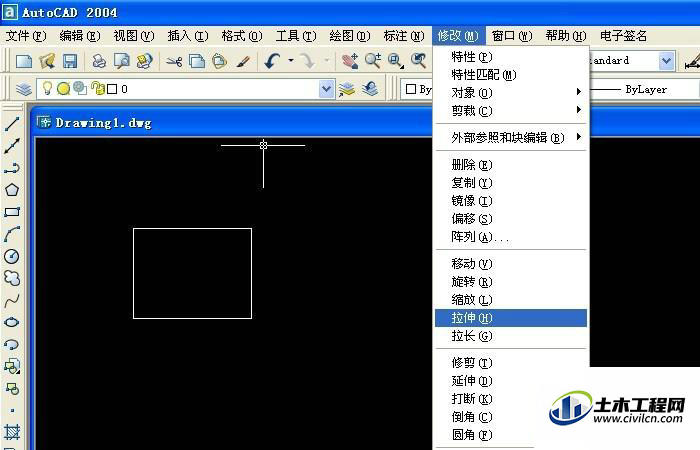Expand the undo history dropdown arrow
Viewport: 700px width, 450px height.
[x=291, y=60]
